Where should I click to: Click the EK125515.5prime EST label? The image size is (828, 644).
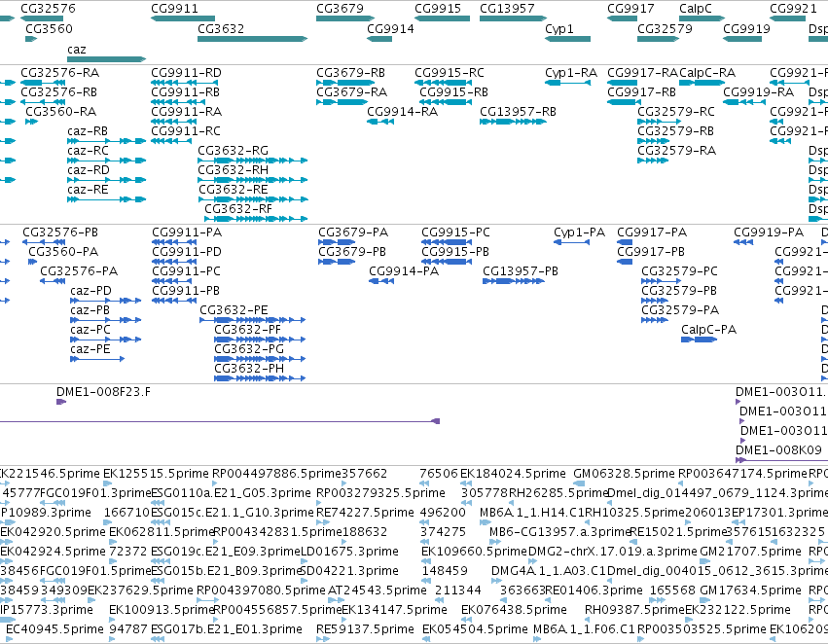pos(156,473)
